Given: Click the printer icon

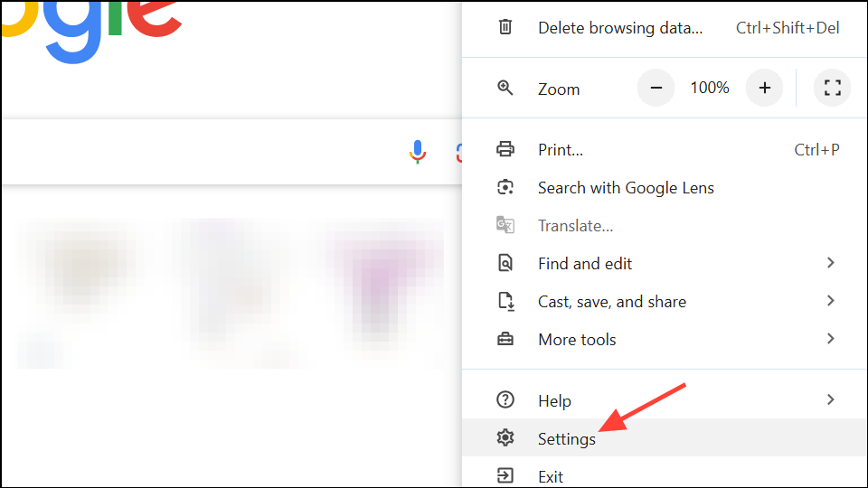Looking at the screenshot, I should (x=505, y=149).
